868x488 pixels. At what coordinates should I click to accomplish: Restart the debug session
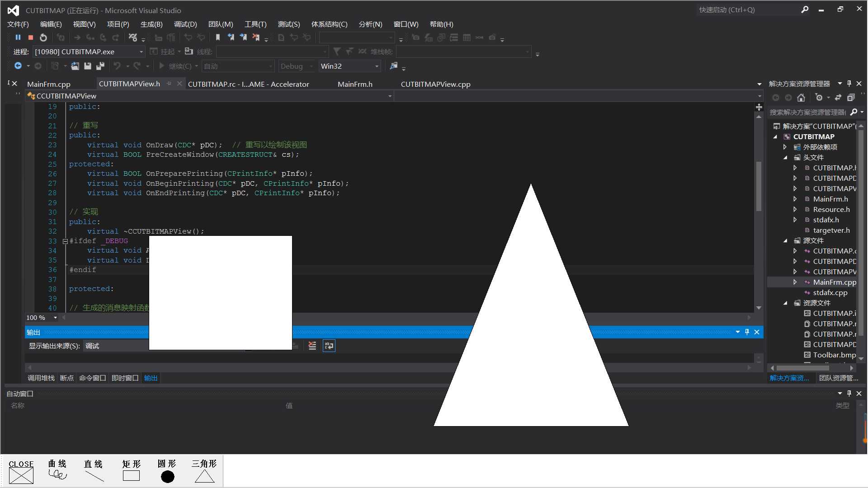(43, 38)
